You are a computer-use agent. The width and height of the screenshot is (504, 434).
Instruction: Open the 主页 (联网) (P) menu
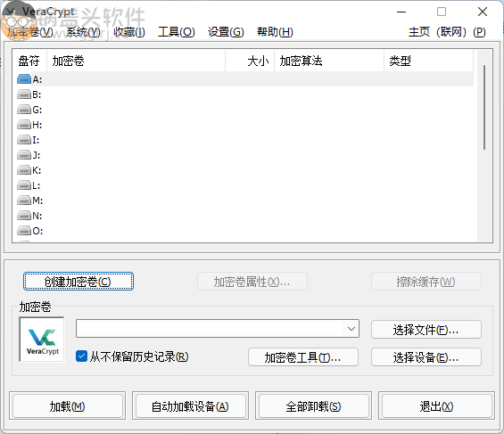(447, 32)
